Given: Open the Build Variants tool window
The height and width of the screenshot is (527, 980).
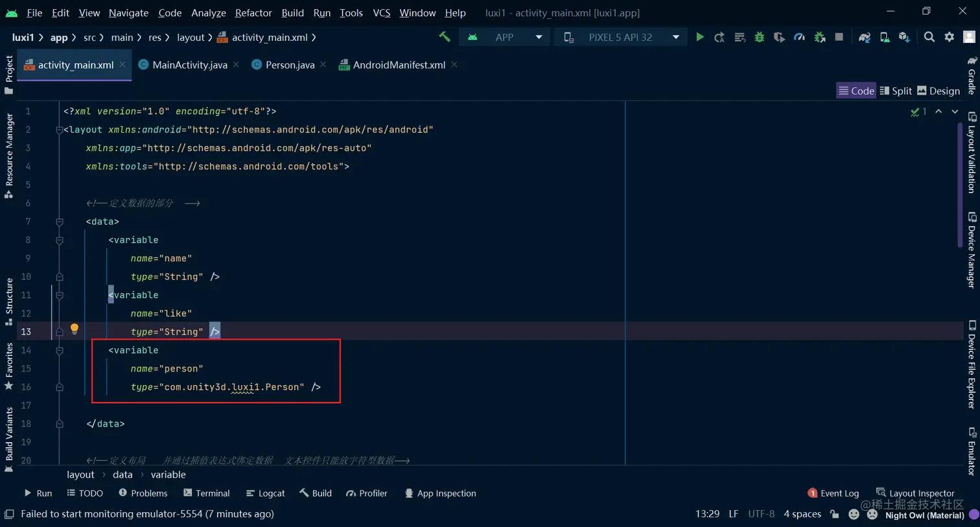Looking at the screenshot, I should coord(8,439).
